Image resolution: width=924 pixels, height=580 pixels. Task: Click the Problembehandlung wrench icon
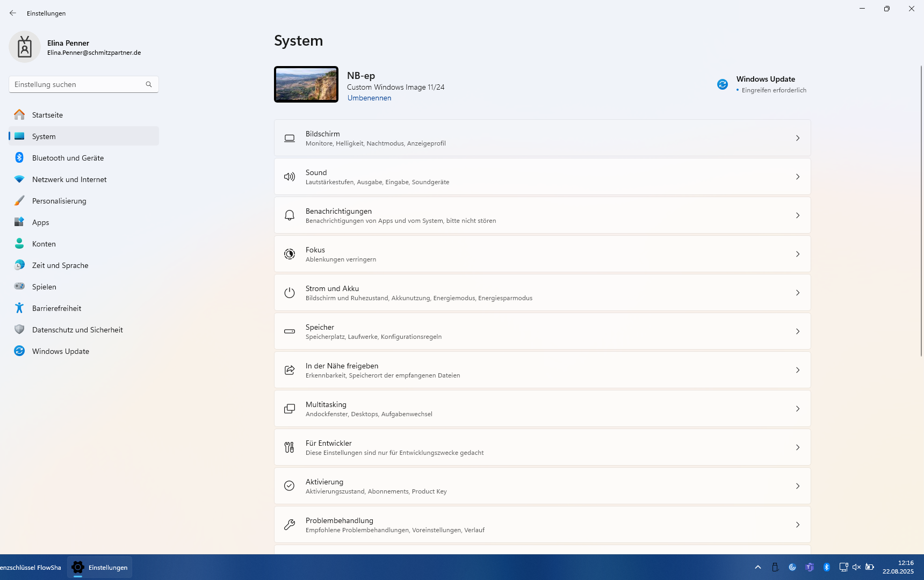290,525
